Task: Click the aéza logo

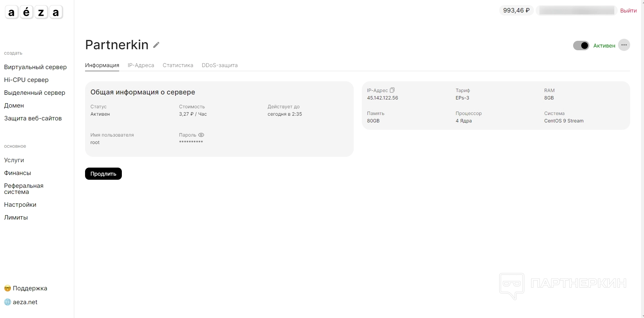Action: 34,13
